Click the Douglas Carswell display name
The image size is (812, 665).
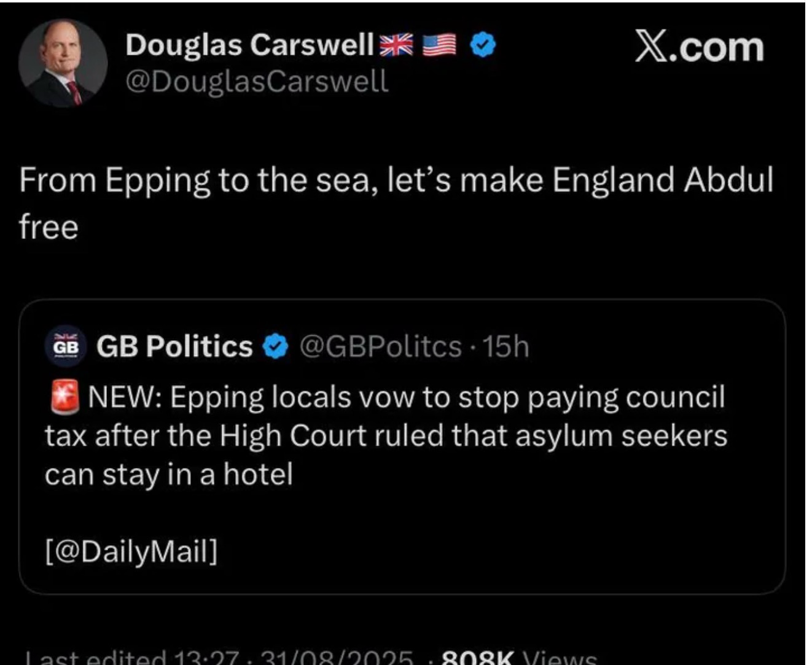coord(249,45)
